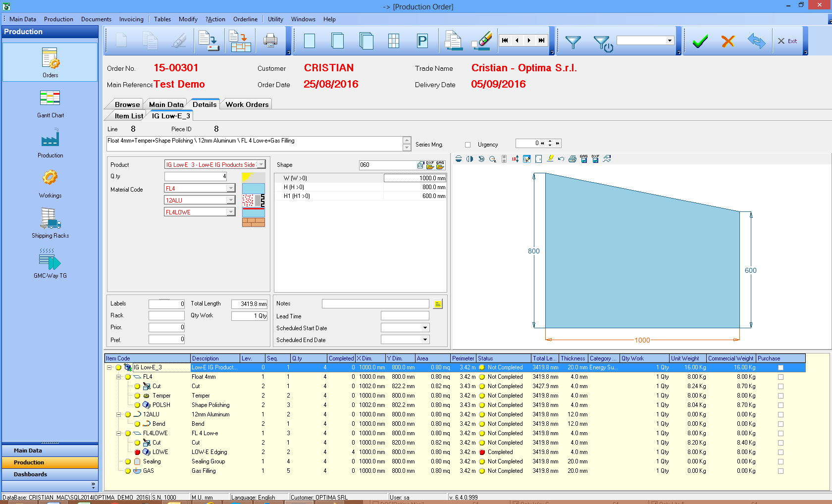Toggle Purchase checkbox for POLSH row
832x504 pixels.
coord(781,405)
